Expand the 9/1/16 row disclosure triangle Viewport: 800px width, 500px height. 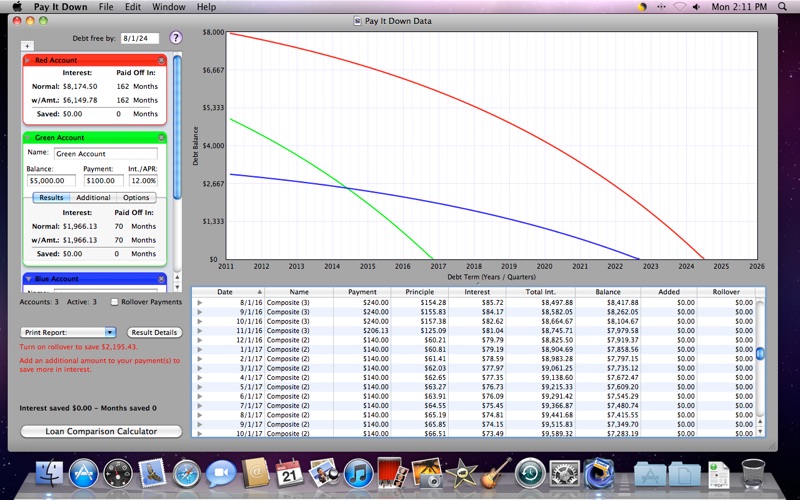(x=199, y=312)
